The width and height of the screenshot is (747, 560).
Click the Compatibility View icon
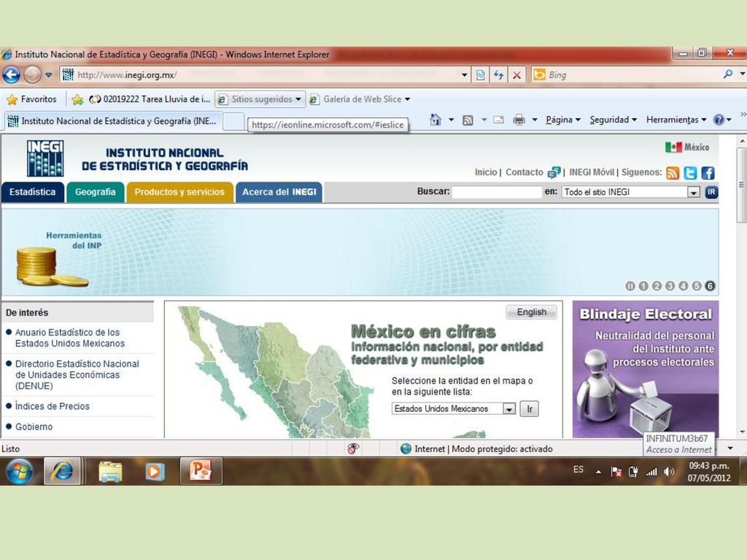(481, 75)
